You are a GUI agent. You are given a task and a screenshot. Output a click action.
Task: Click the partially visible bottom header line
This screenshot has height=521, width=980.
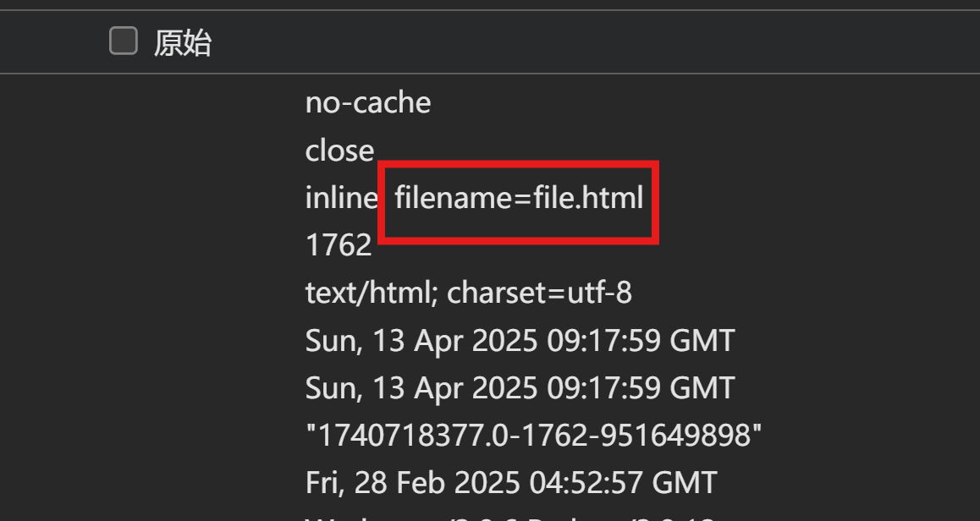click(x=509, y=518)
